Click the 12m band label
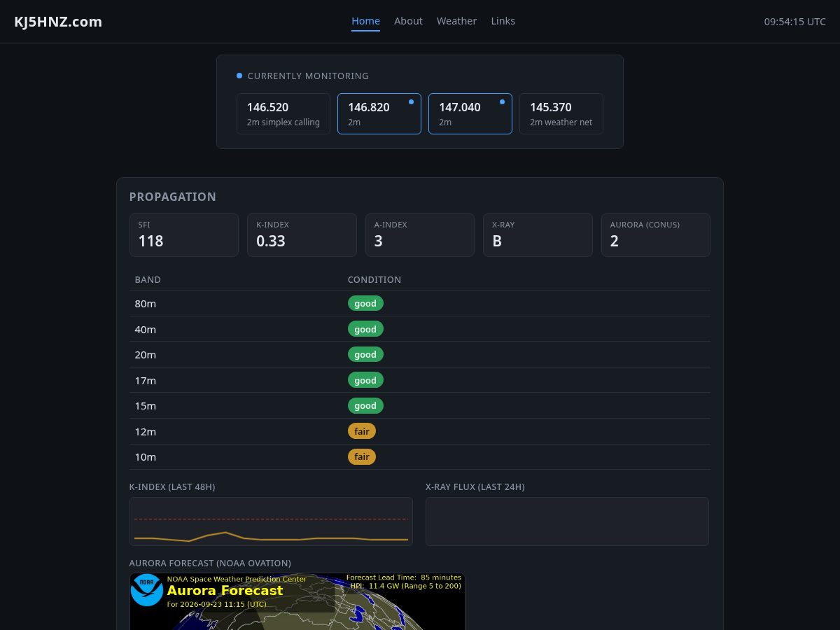The image size is (840, 630). tap(146, 431)
